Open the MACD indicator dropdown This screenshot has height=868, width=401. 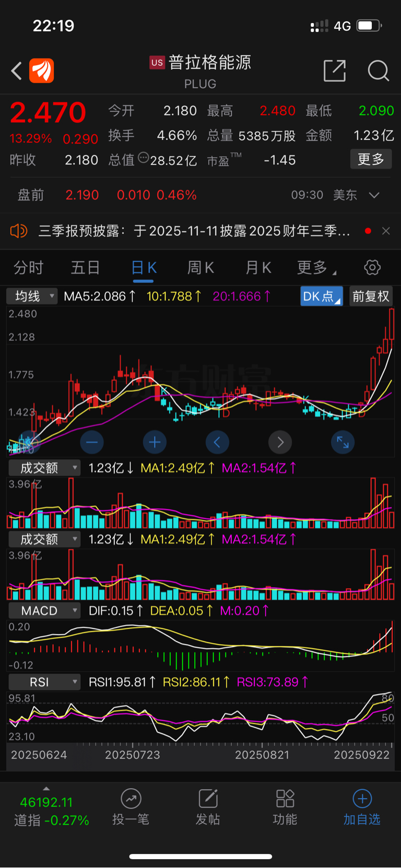pyautogui.click(x=44, y=611)
